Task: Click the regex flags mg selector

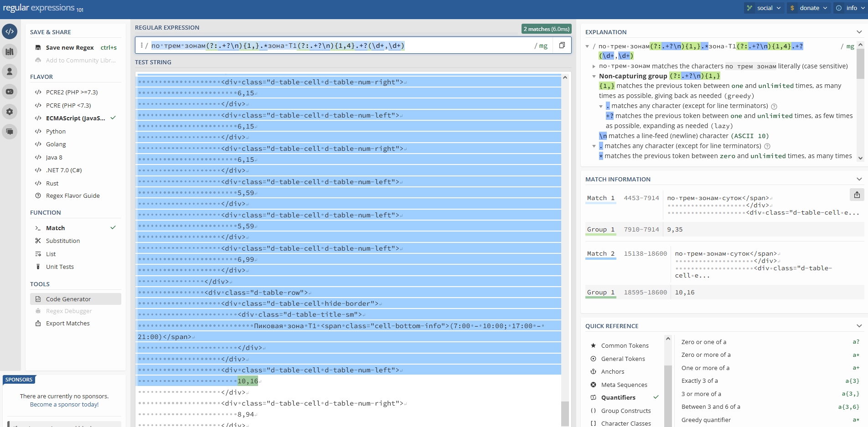Action: tap(543, 46)
